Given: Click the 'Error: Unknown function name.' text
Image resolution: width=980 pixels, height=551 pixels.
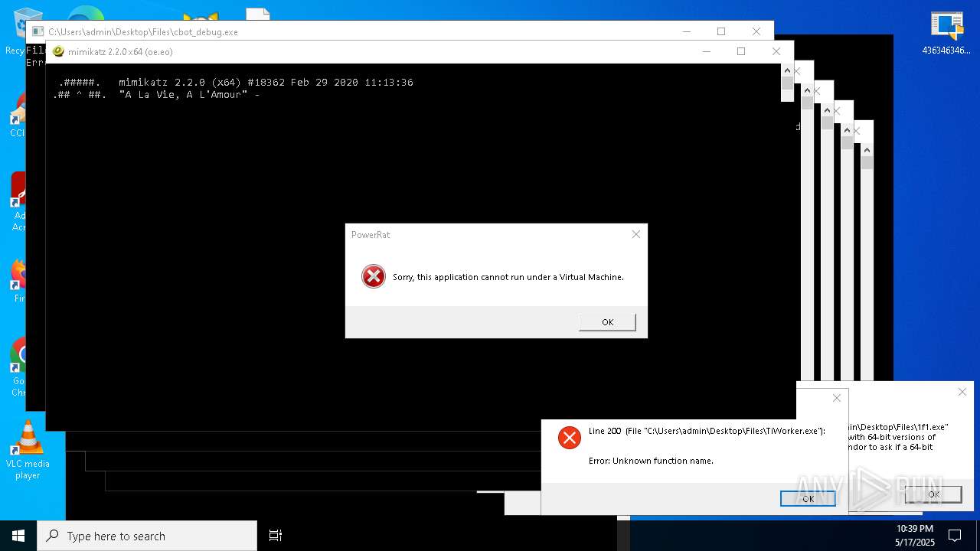Looking at the screenshot, I should pos(651,461).
